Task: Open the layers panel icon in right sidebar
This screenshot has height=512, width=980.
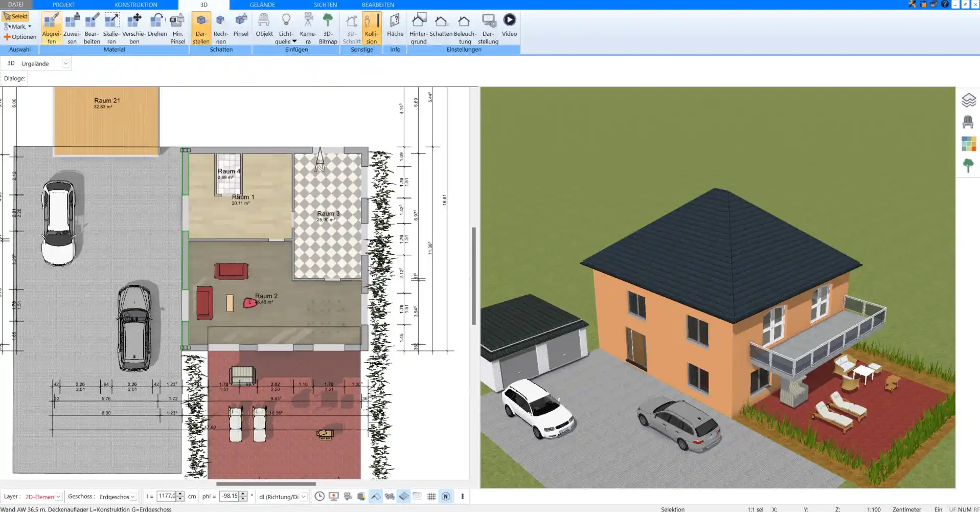Action: point(968,100)
